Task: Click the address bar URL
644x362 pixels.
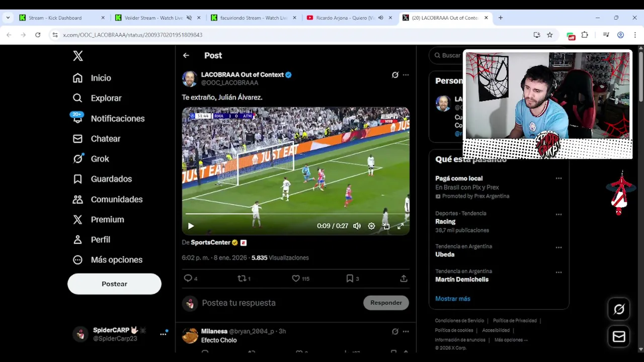Action: pyautogui.click(x=133, y=35)
